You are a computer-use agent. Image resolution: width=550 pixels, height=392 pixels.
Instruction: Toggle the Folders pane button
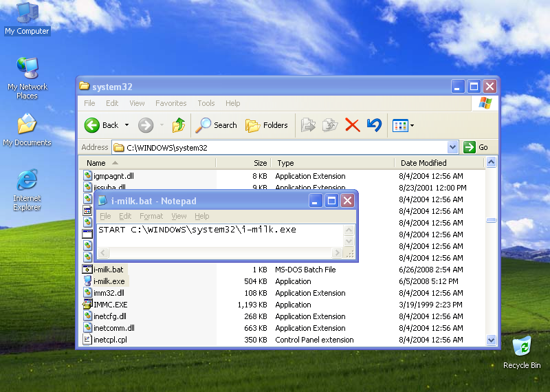pyautogui.click(x=267, y=125)
